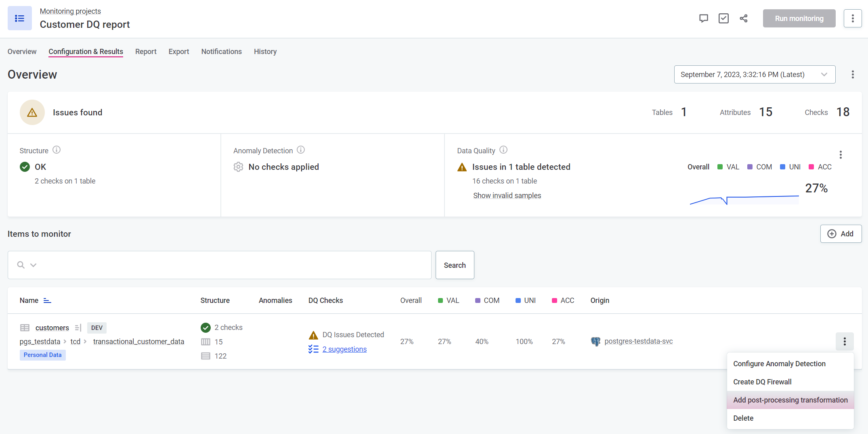This screenshot has width=868, height=434.
Task: Click the Personal Data tag
Action: (x=42, y=355)
